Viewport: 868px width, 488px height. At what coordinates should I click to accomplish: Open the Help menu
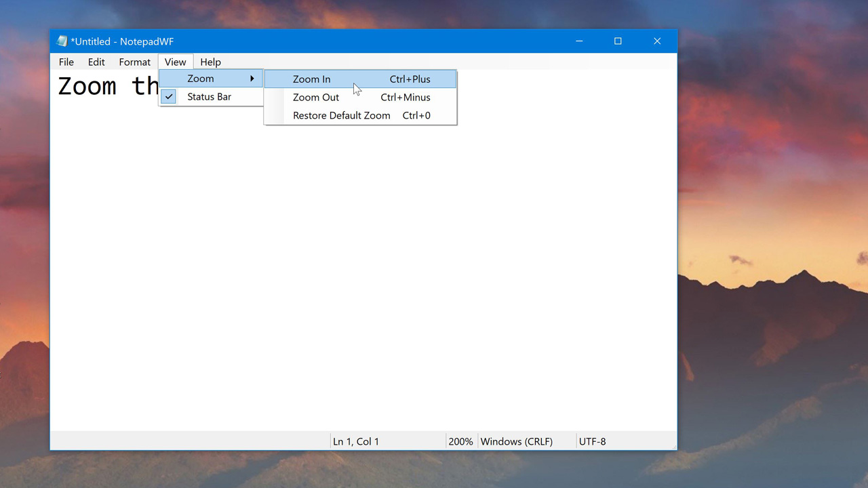pos(210,62)
